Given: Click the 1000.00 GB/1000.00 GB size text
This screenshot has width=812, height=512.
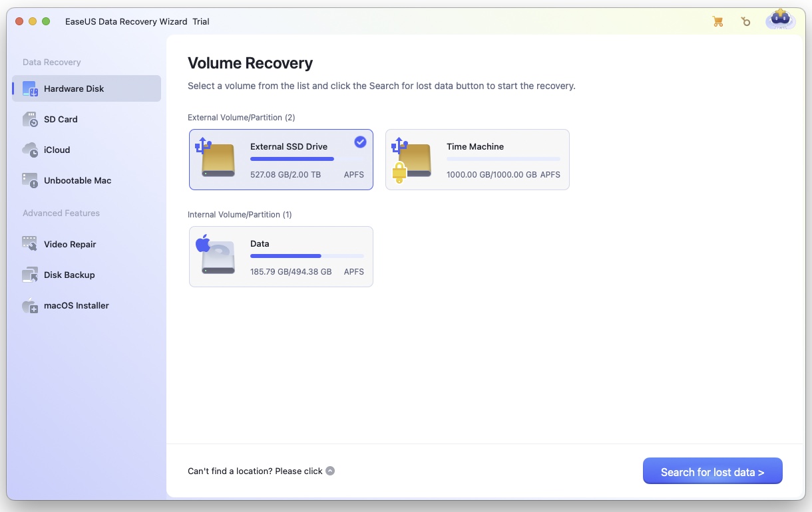Looking at the screenshot, I should [x=492, y=175].
